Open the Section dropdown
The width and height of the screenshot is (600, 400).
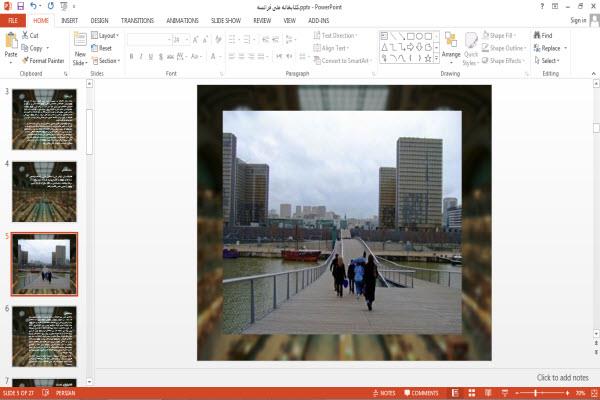click(106, 60)
